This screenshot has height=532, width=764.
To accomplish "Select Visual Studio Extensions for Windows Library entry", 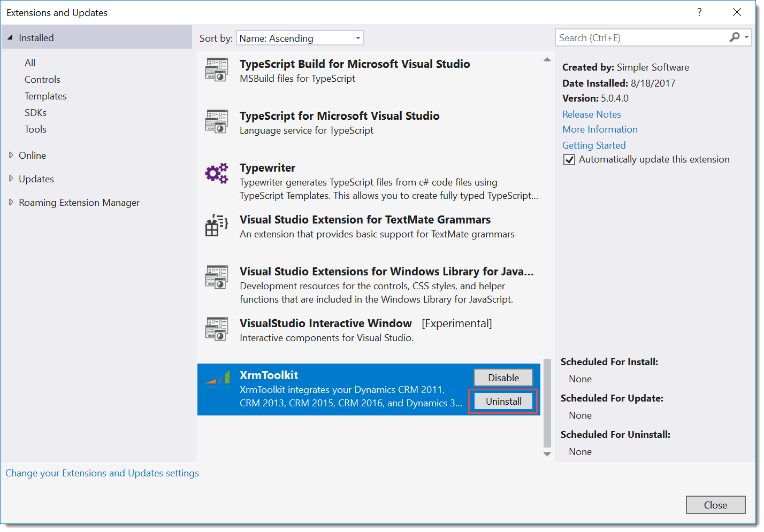I will point(387,271).
